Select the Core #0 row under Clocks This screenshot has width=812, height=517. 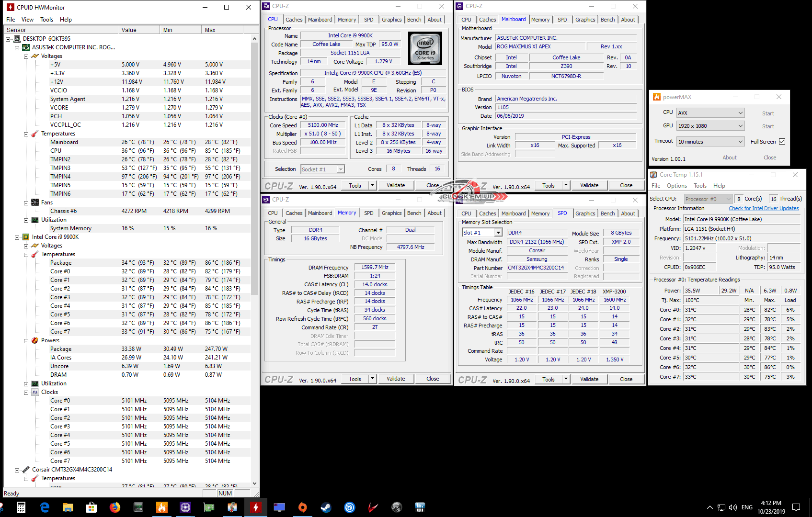pyautogui.click(x=60, y=401)
